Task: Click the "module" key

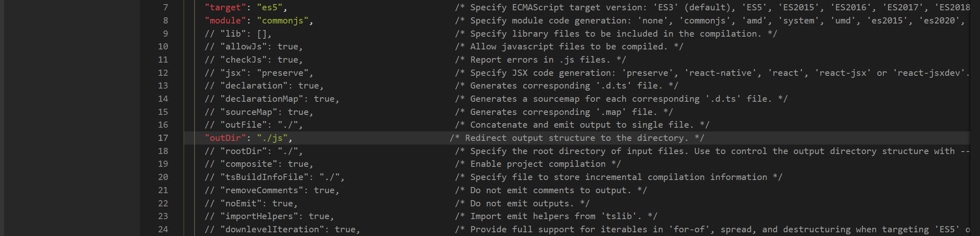Action: click(225, 21)
